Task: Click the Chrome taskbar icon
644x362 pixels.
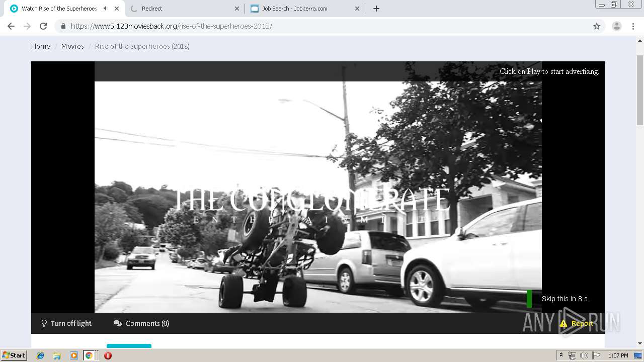Action: pyautogui.click(x=89, y=355)
